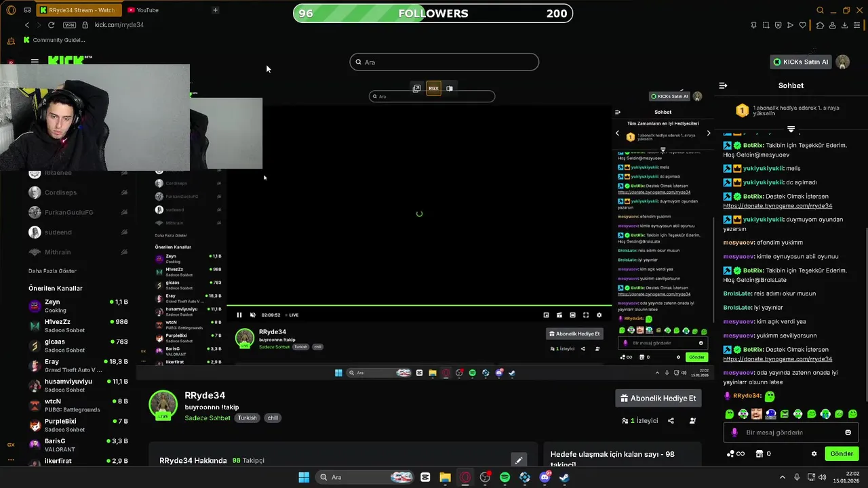
Task: Reload the page in browser toolbar
Action: [x=51, y=25]
